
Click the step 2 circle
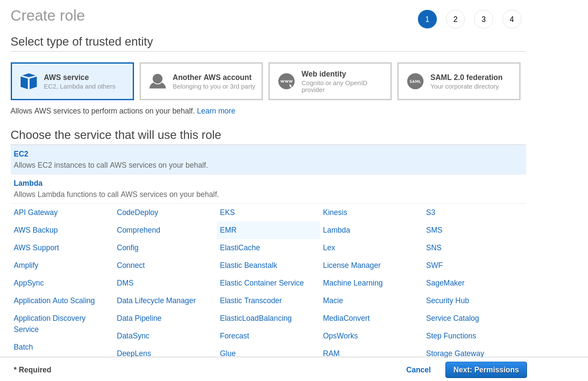pyautogui.click(x=455, y=19)
